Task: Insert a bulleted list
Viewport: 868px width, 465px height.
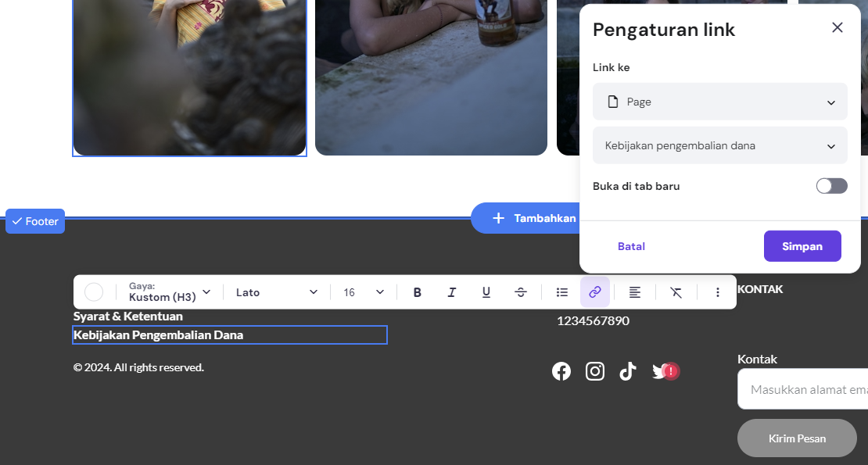Action: coord(562,292)
